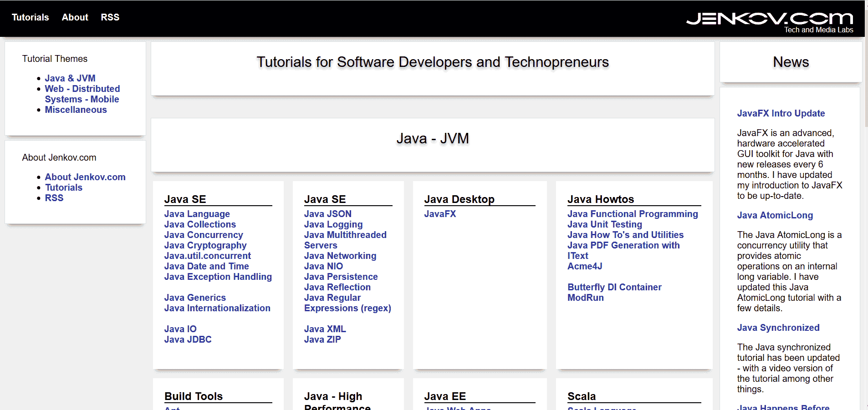868x410 pixels.
Task: Open Java Exception Handling tutorial
Action: 218,277
